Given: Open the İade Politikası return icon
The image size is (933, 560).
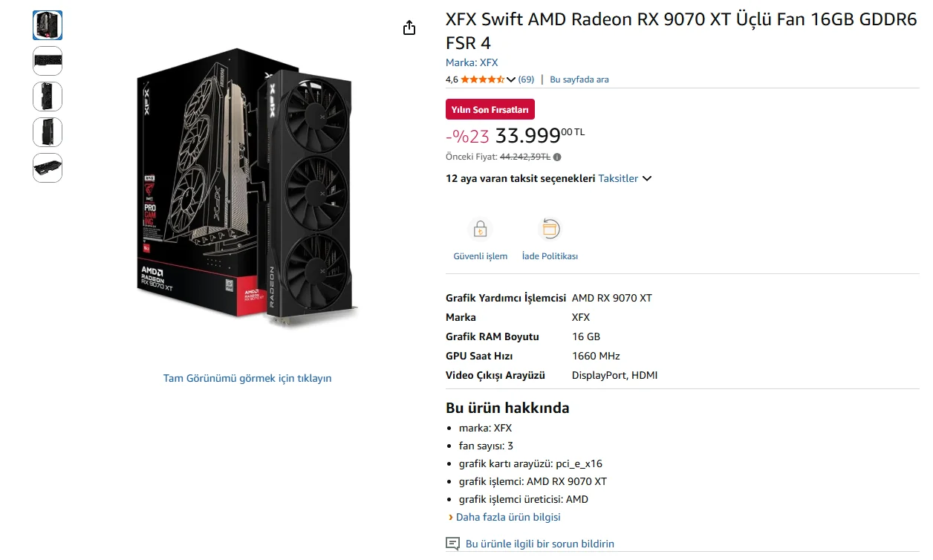Looking at the screenshot, I should pyautogui.click(x=550, y=229).
